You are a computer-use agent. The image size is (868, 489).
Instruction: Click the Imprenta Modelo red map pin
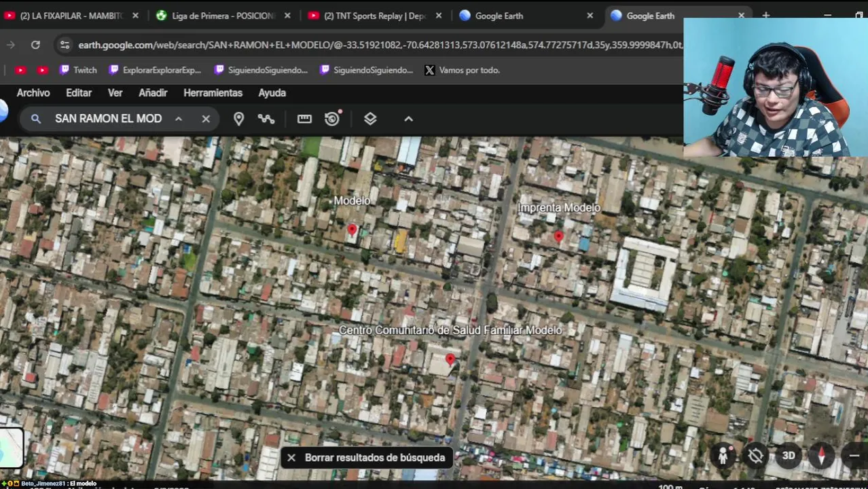point(558,236)
